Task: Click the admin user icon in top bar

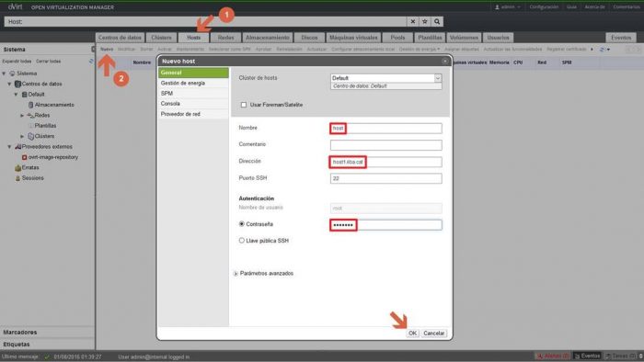Action: pyautogui.click(x=497, y=7)
